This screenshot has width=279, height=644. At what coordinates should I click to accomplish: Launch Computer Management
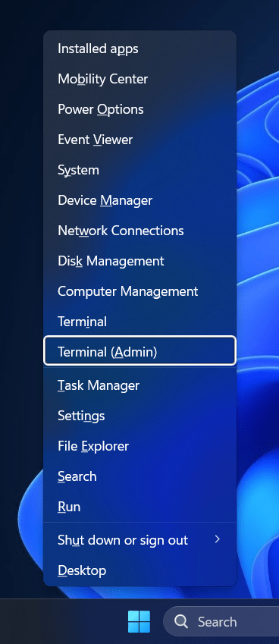(139, 291)
